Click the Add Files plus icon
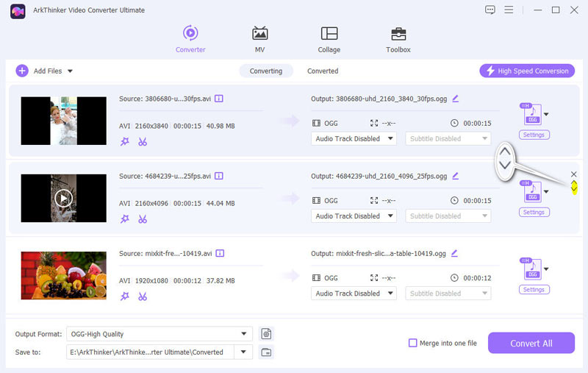Image resolution: width=588 pixels, height=373 pixels. (22, 71)
